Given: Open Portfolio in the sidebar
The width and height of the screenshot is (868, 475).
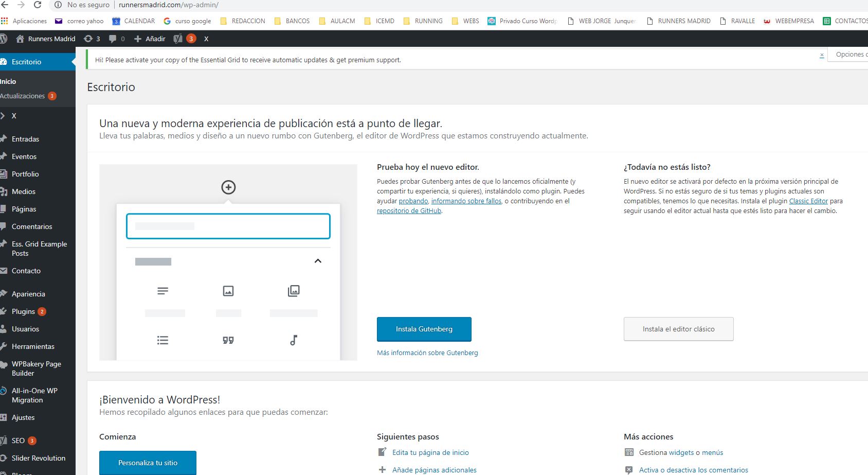Looking at the screenshot, I should pos(38,174).
